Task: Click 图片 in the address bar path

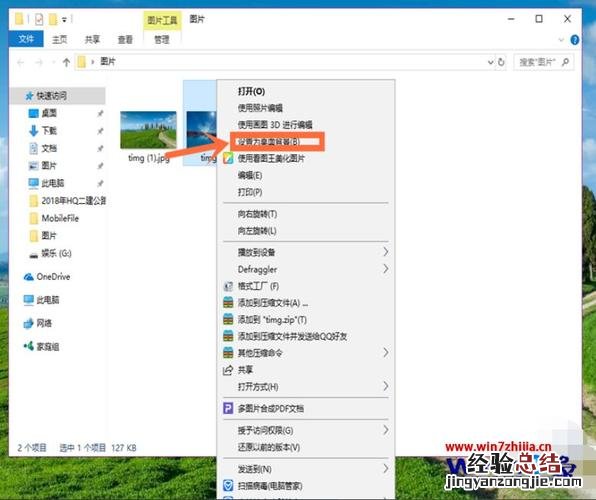Action: [108, 61]
